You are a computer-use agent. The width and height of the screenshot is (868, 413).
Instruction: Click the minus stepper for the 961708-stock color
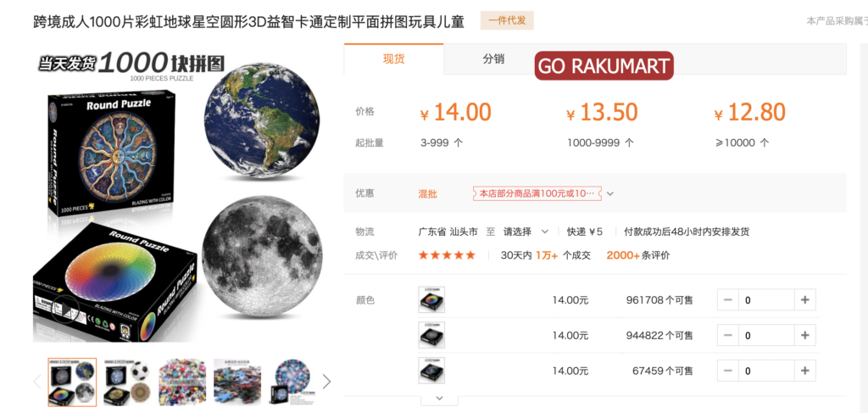[x=728, y=300]
